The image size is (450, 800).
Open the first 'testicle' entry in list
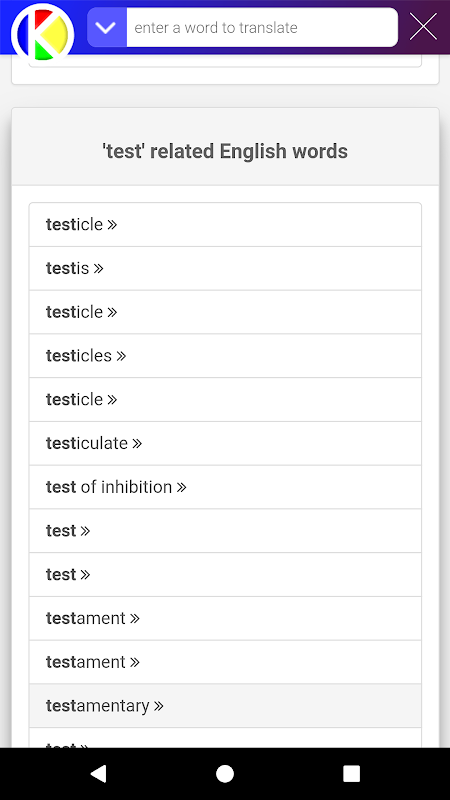point(225,224)
